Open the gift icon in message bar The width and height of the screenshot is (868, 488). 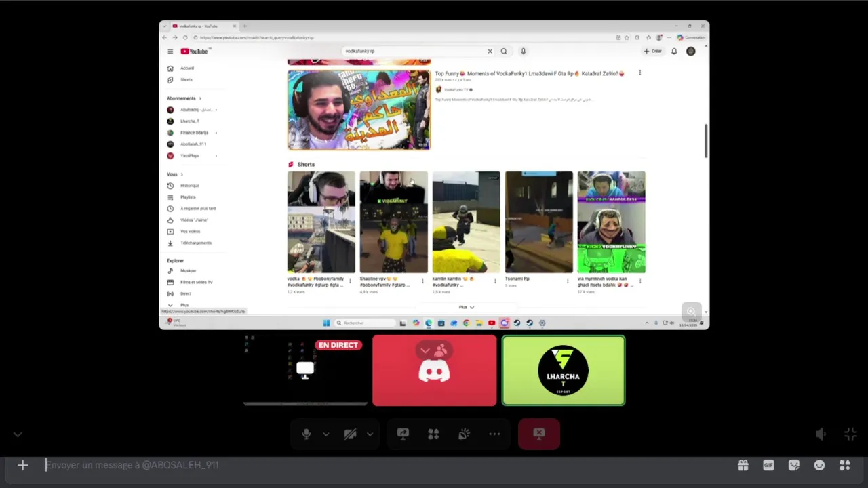(x=743, y=465)
